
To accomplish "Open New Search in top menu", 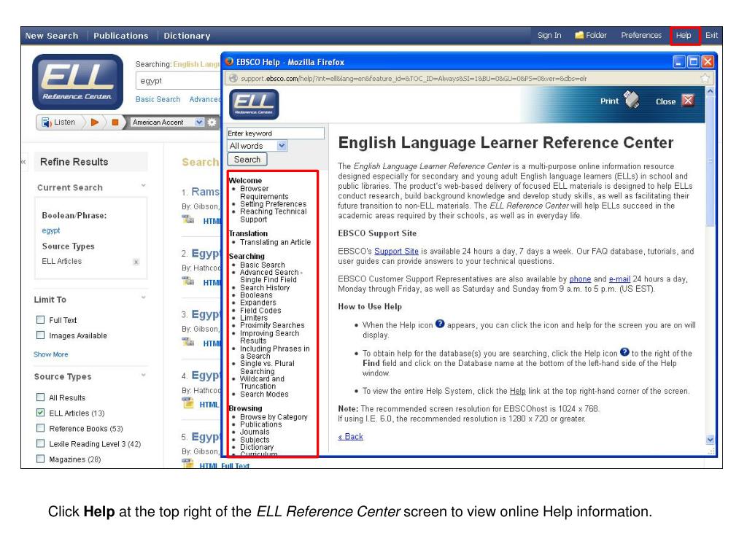I will tap(52, 36).
